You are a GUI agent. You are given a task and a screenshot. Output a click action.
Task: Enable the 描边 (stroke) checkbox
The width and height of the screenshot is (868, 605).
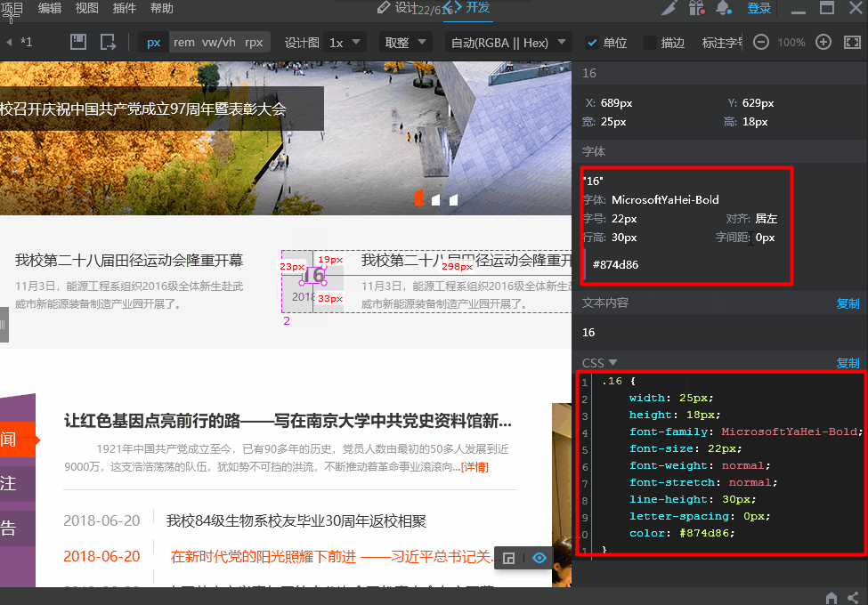click(x=650, y=43)
